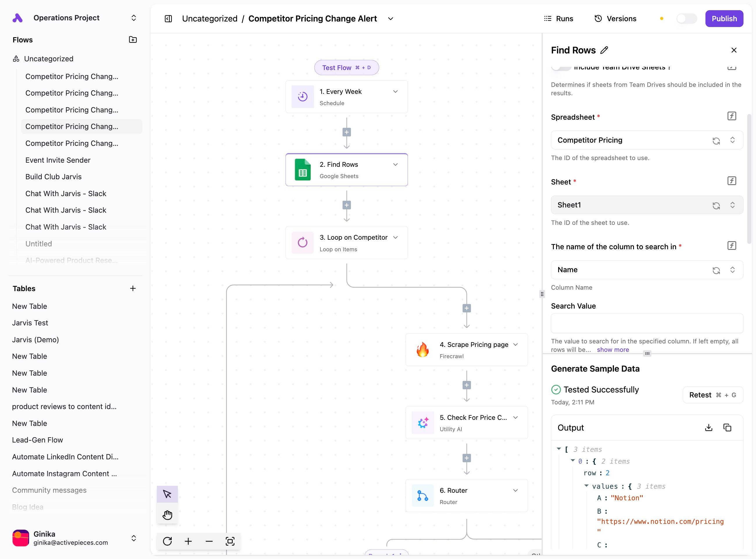
Task: Copy the output to clipboard
Action: click(727, 428)
